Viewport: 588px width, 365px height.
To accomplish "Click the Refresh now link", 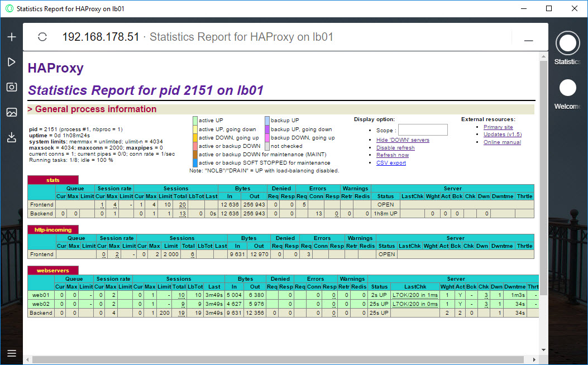I will (393, 155).
